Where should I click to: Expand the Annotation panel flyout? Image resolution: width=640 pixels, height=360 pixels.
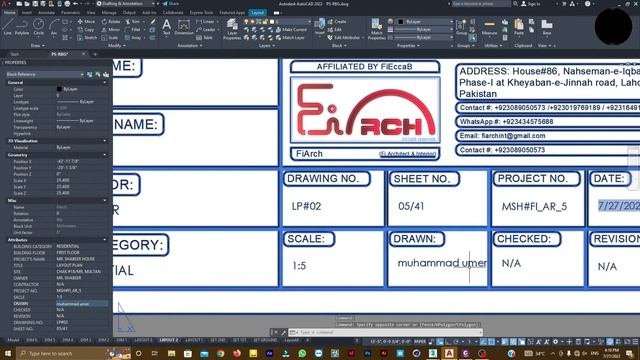pyautogui.click(x=190, y=46)
